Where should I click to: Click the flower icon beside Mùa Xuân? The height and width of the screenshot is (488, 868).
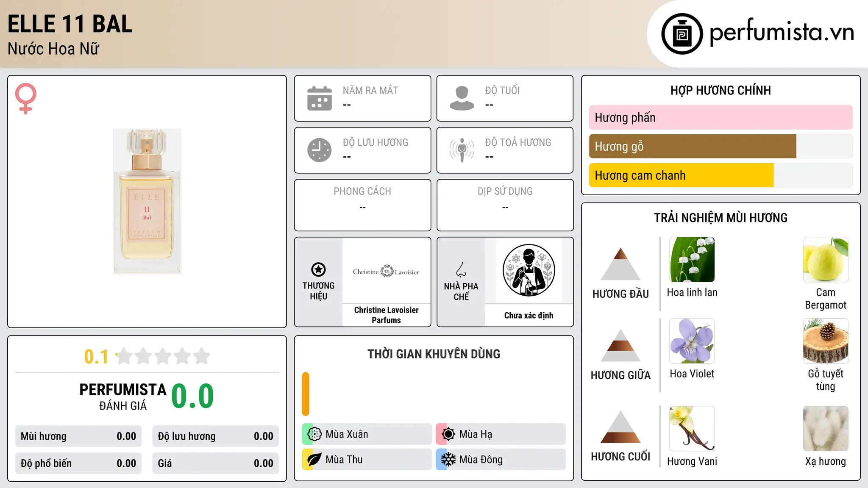[314, 434]
